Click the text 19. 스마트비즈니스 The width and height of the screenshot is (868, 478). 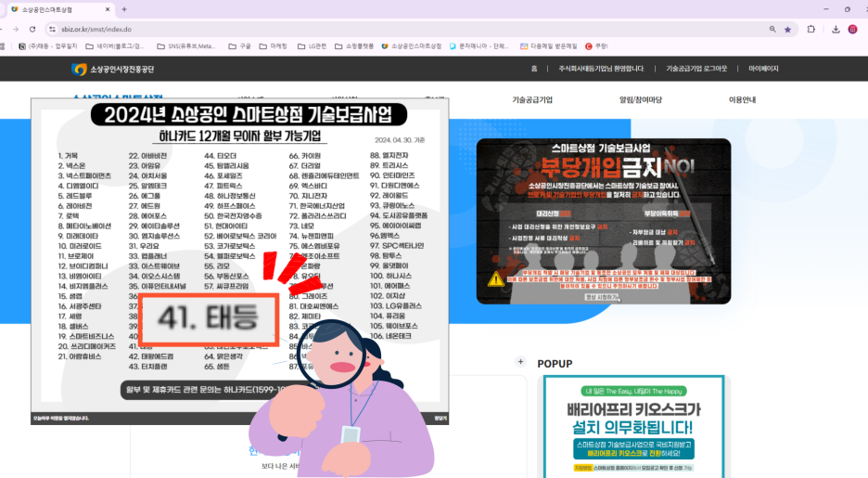point(86,336)
